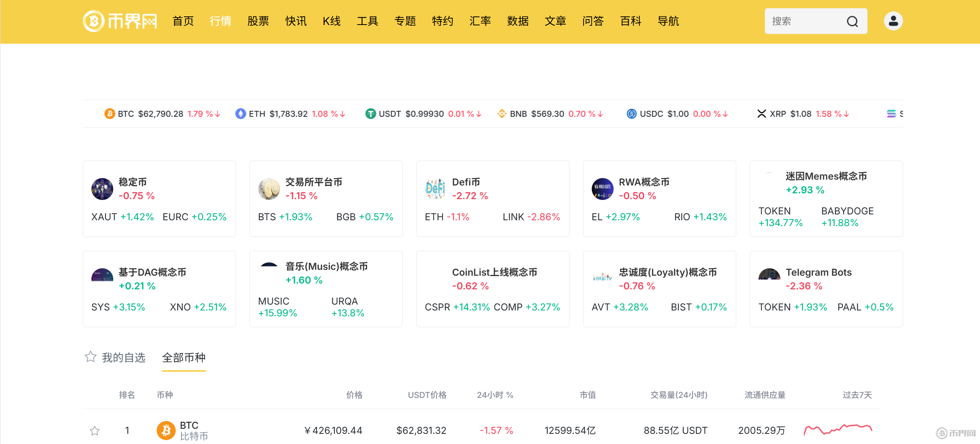
Task: Open the 工具 menu item
Action: pyautogui.click(x=368, y=21)
